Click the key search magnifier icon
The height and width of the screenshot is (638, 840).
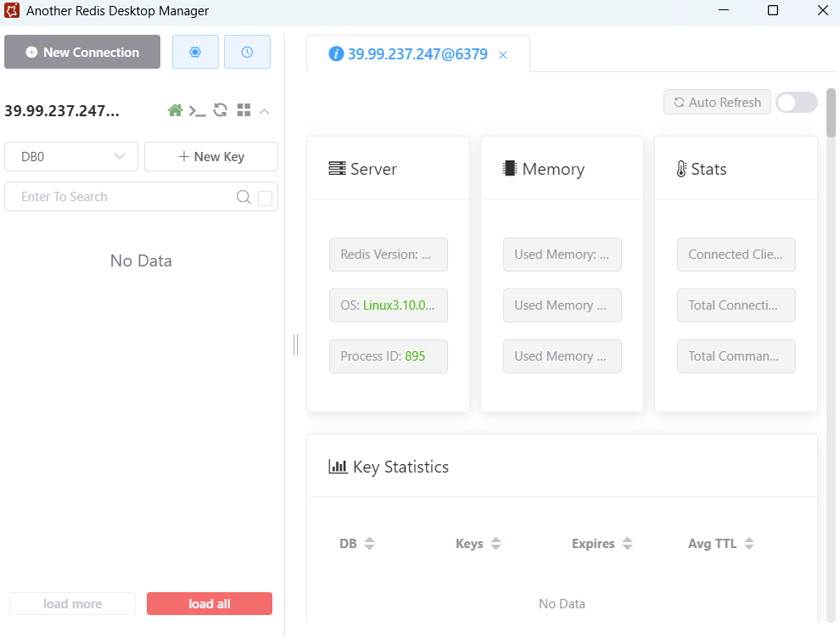click(x=244, y=197)
